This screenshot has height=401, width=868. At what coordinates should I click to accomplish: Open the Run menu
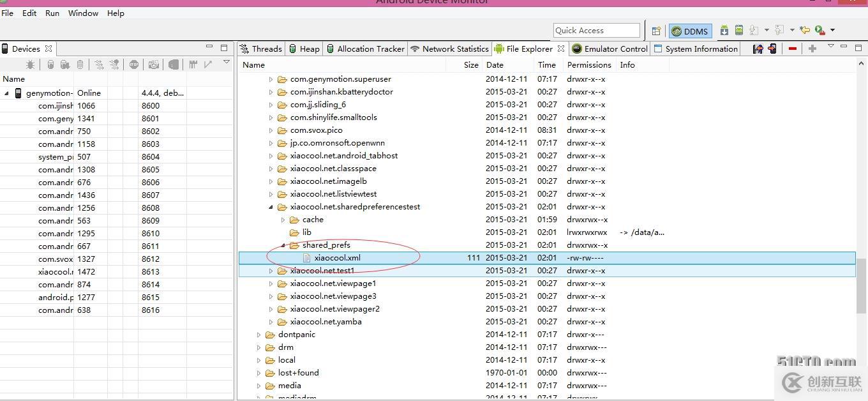click(52, 13)
